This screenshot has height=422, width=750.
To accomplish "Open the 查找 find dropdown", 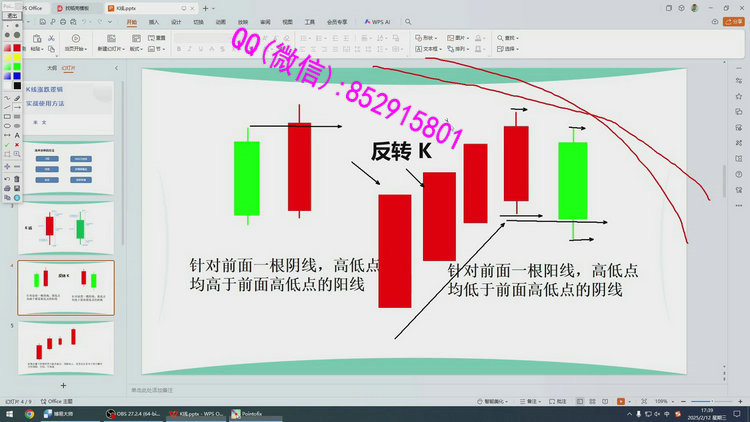I will (512, 36).
